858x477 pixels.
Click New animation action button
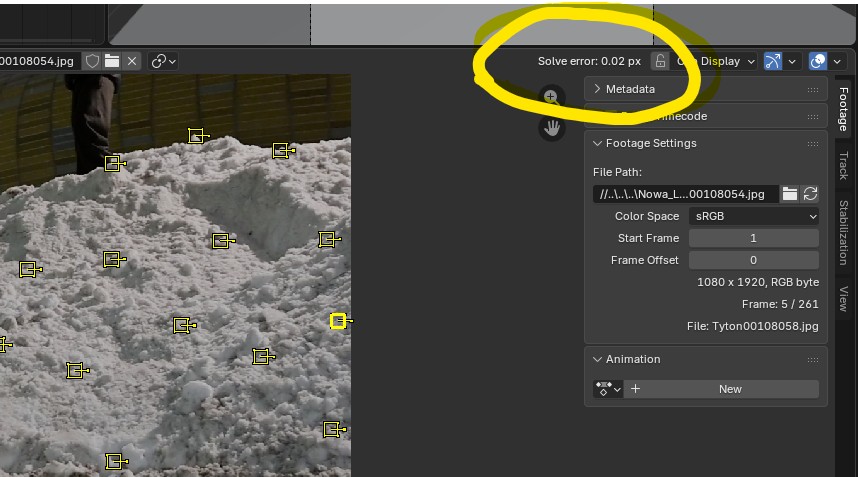pos(730,389)
